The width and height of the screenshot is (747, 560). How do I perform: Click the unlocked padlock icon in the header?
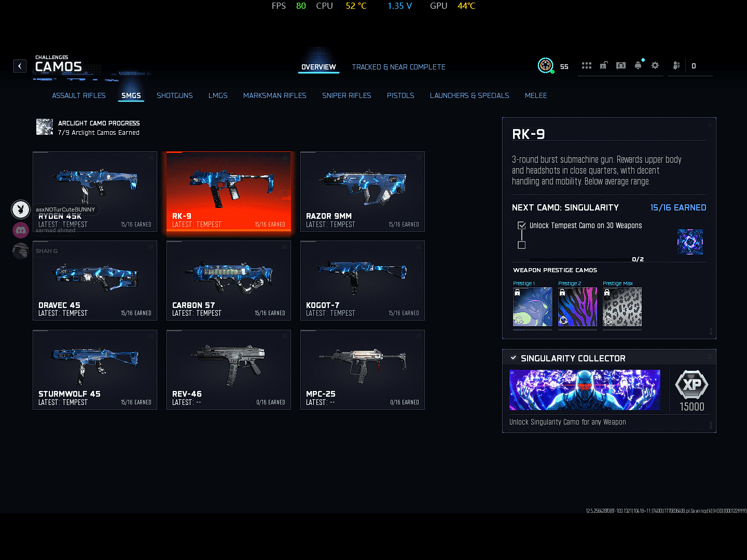(603, 65)
